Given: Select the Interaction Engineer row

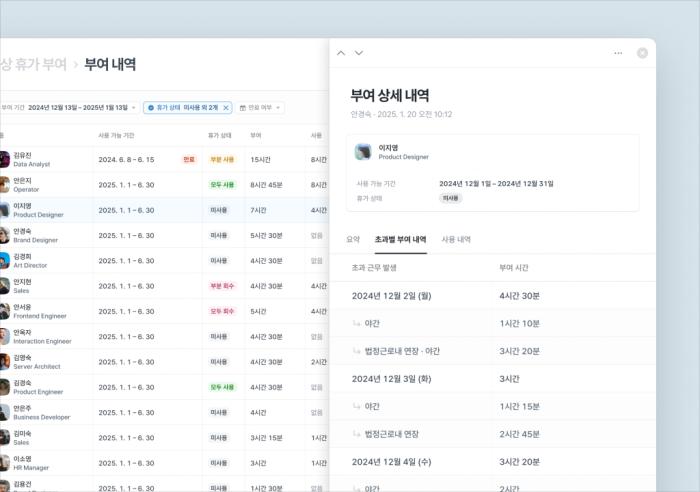Looking at the screenshot, I should click(x=164, y=337).
